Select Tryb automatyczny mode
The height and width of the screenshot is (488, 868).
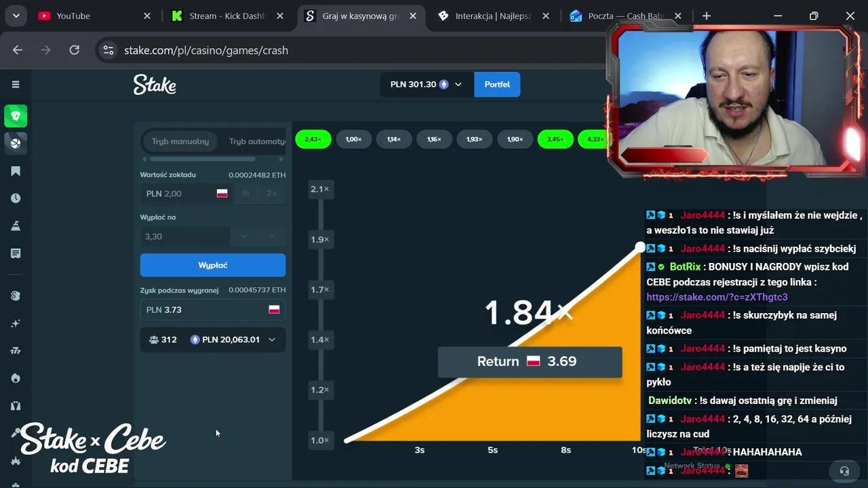(257, 142)
